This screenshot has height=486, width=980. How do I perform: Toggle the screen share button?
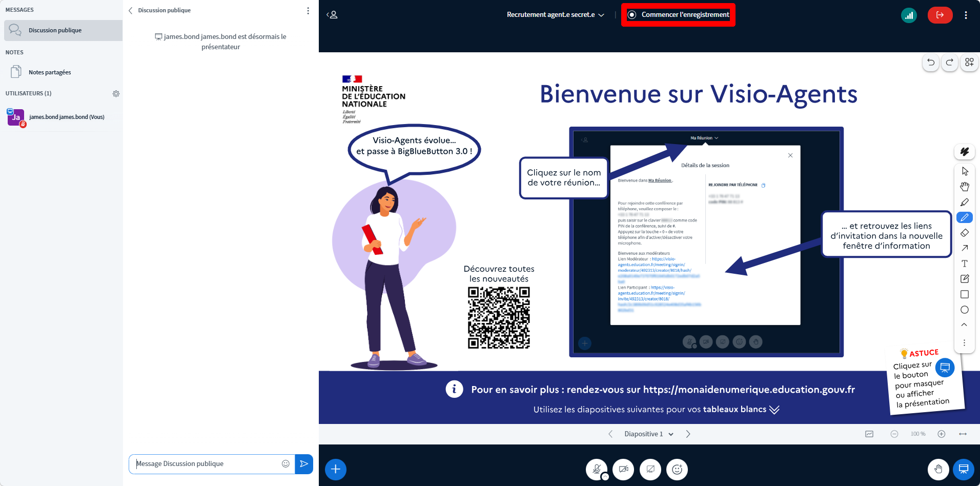(650, 469)
